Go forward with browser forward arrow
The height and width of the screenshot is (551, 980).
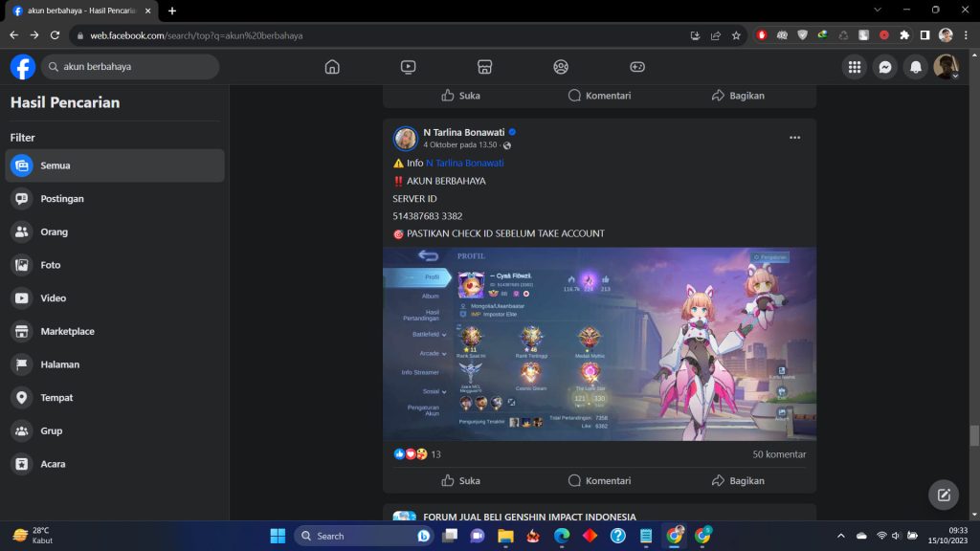point(34,35)
